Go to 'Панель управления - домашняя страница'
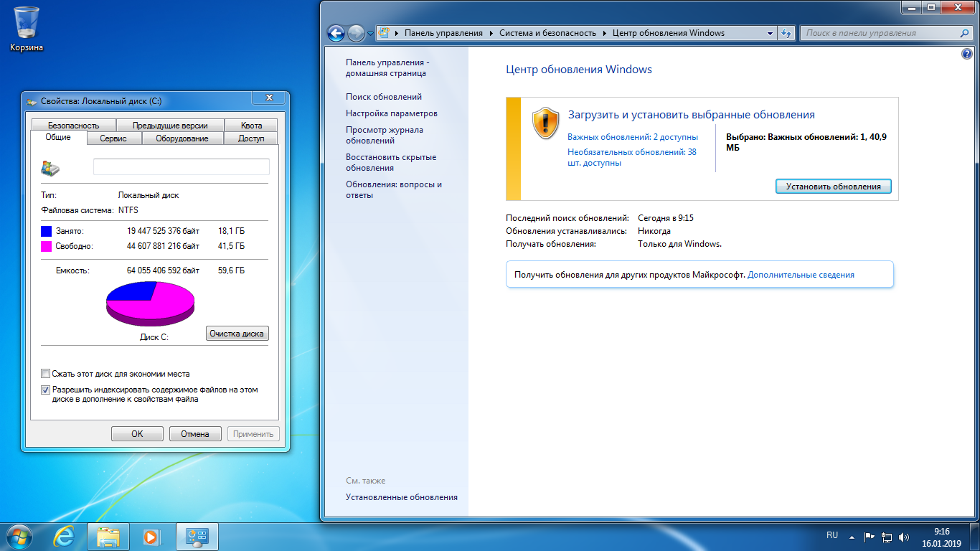 coord(387,67)
